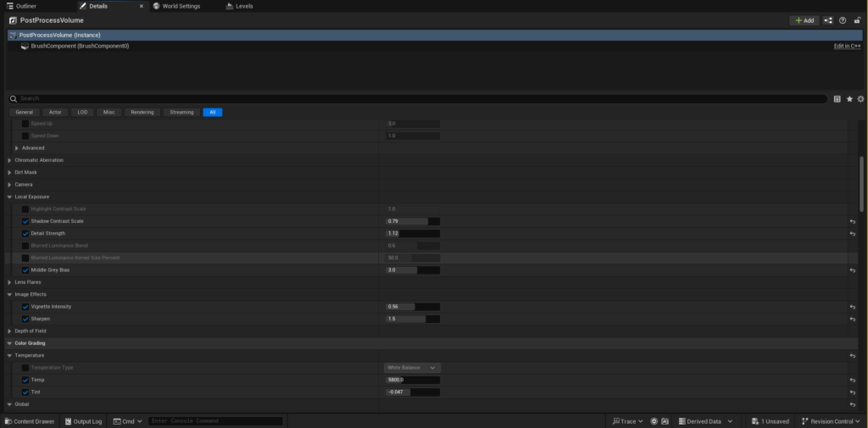Uncheck Vignette Intensity checkbox
The image size is (868, 428).
pyautogui.click(x=25, y=307)
